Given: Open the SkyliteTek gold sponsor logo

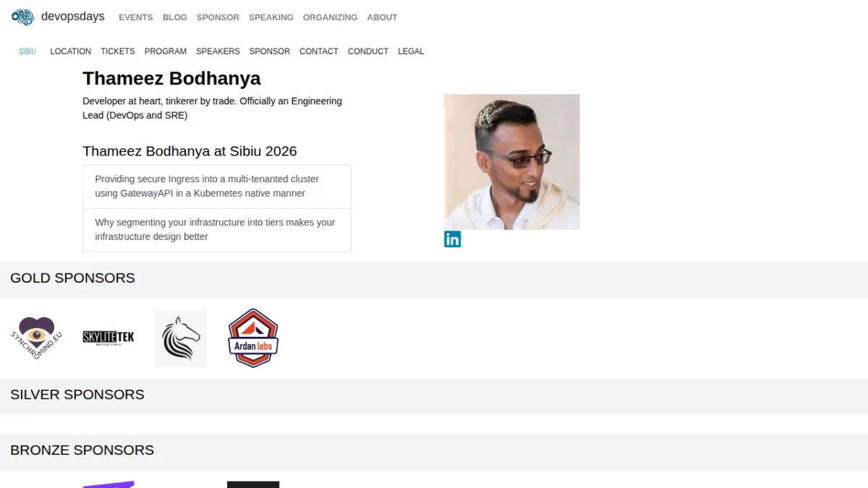Looking at the screenshot, I should 109,338.
